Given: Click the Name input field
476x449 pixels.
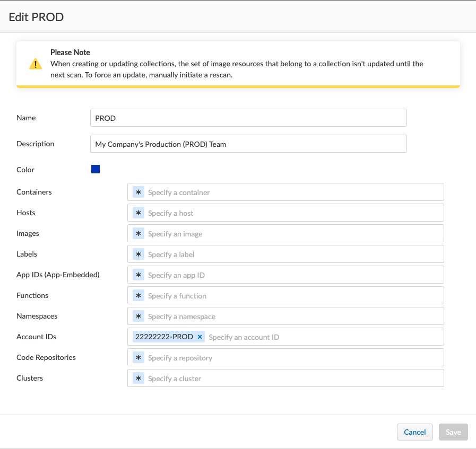Looking at the screenshot, I should [248, 118].
